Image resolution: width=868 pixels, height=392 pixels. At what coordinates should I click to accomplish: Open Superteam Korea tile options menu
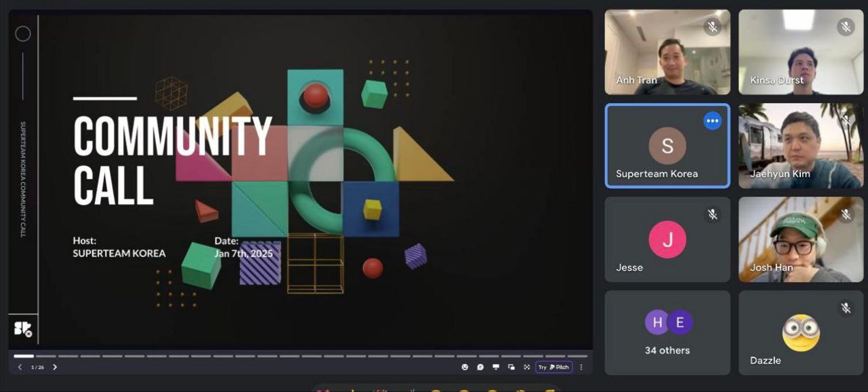pos(712,121)
